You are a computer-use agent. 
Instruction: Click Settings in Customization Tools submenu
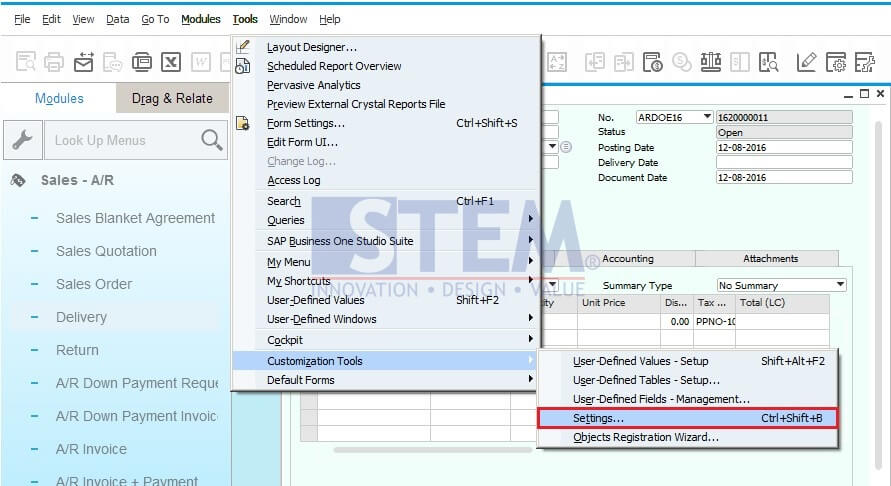(x=688, y=418)
